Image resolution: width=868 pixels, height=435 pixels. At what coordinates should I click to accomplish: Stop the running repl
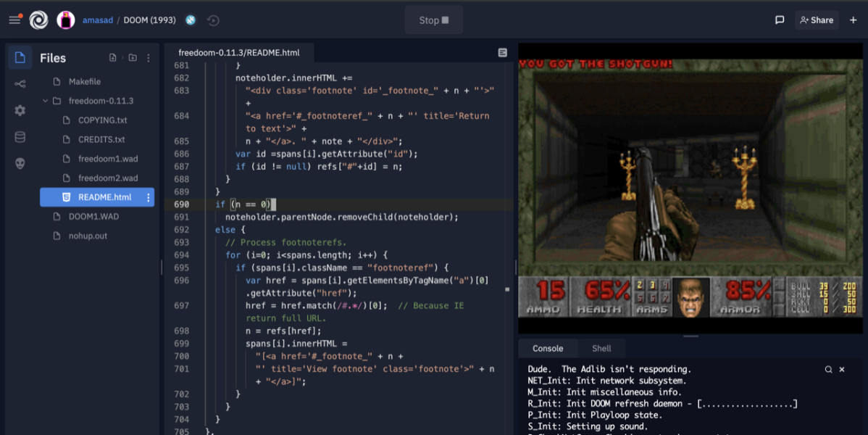(433, 20)
